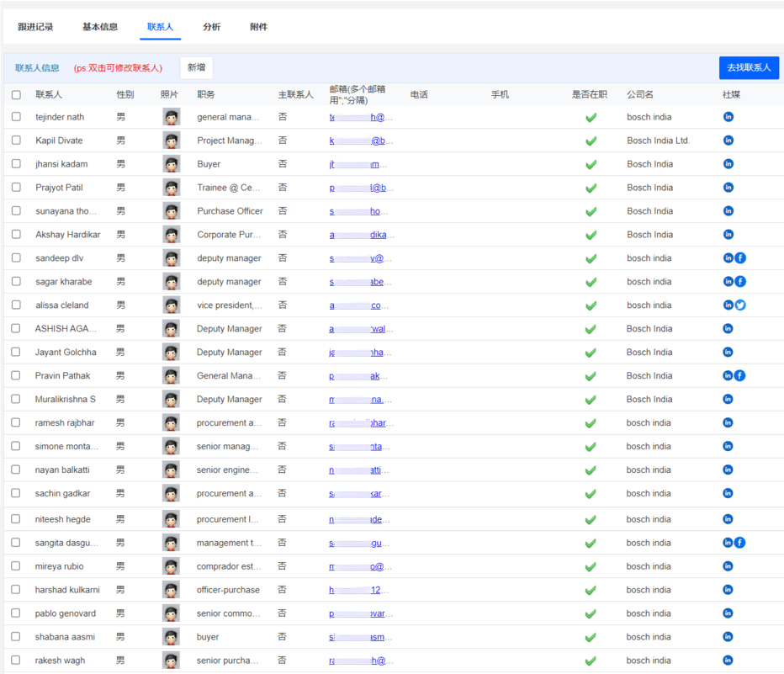Click Prajyot Patil's photo thumbnail
The width and height of the screenshot is (784, 674).
171,188
